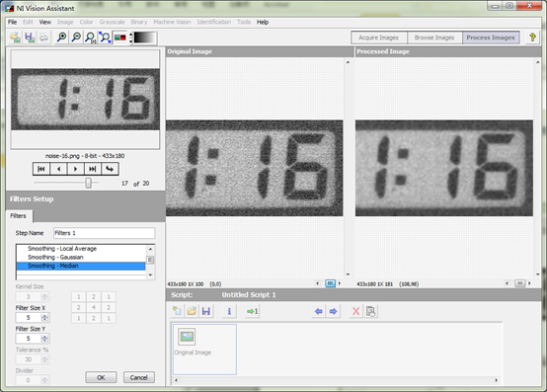
Task: Adjust the Filter Size Y stepper
Action: point(44,339)
